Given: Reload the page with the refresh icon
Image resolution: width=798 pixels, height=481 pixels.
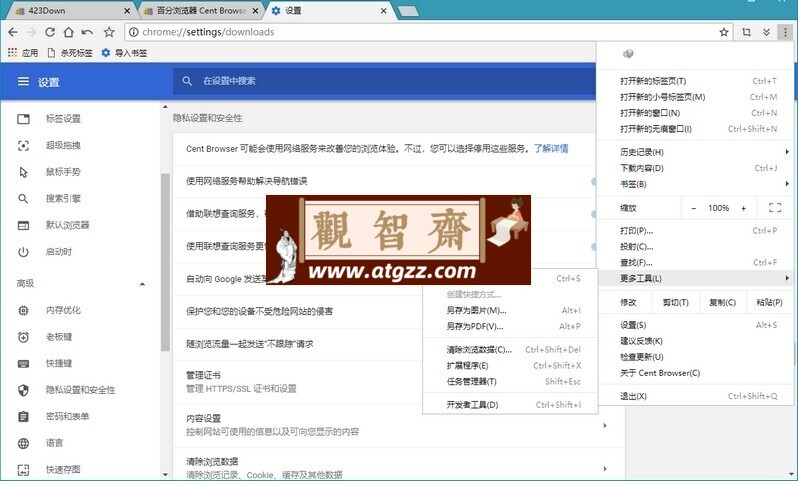Looking at the screenshot, I should [x=50, y=32].
